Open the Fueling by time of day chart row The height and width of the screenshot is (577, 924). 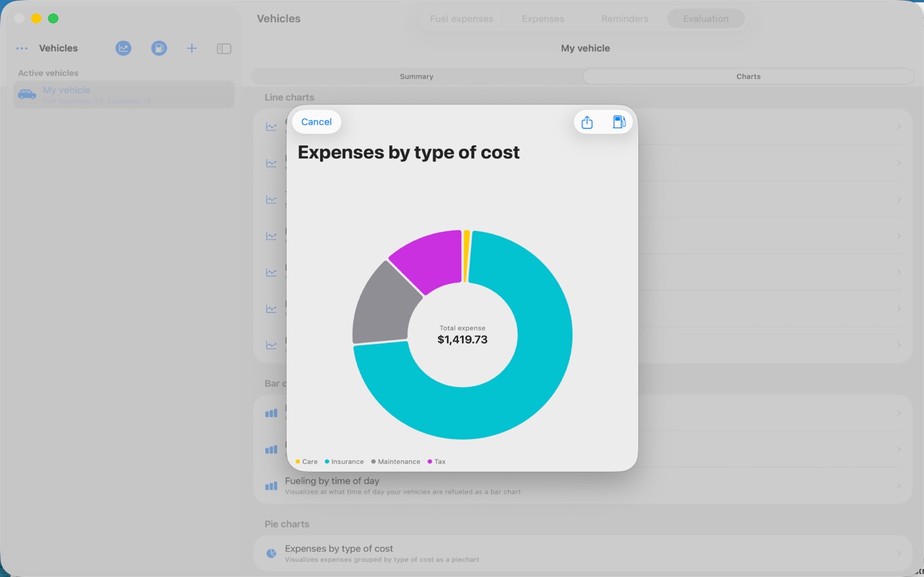pos(582,486)
